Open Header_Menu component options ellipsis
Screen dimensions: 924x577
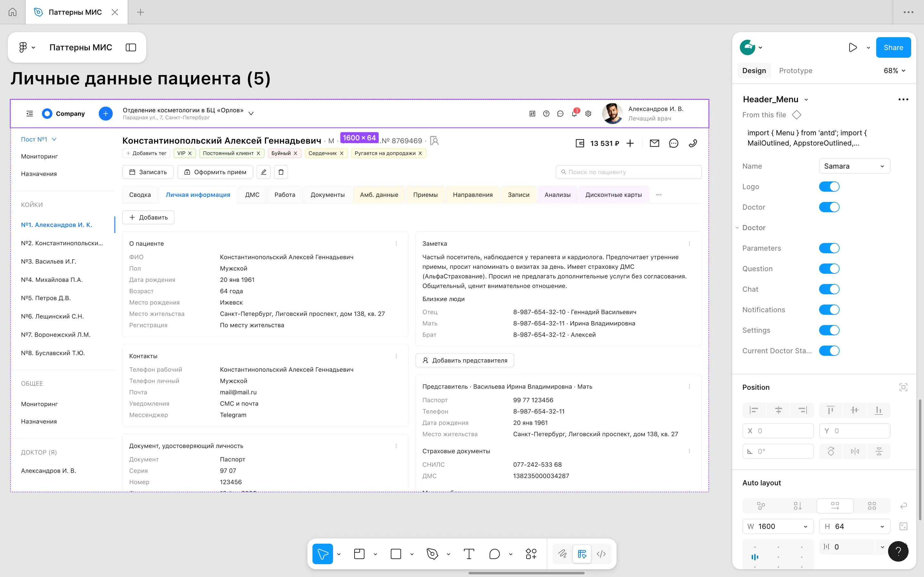click(903, 100)
